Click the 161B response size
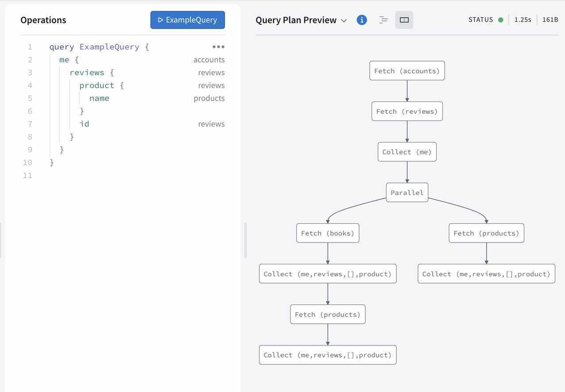Screen dimensions: 565x392 [x=550, y=20]
